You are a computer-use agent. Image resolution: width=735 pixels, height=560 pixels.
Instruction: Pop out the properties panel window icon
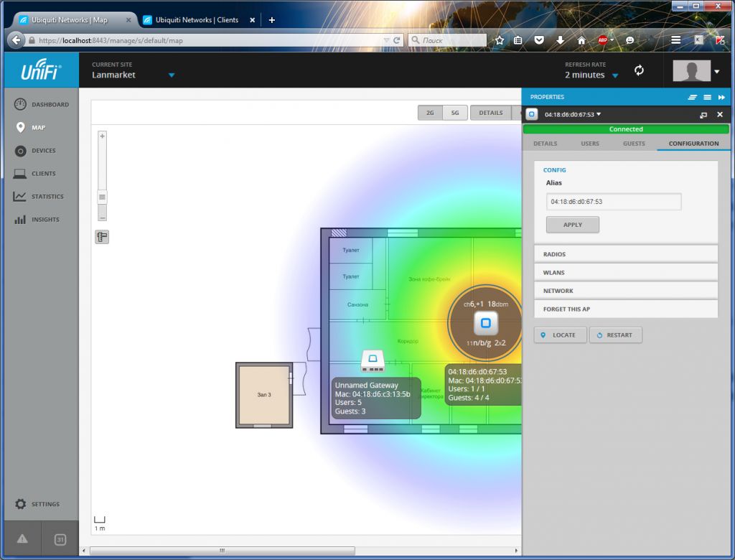[703, 115]
